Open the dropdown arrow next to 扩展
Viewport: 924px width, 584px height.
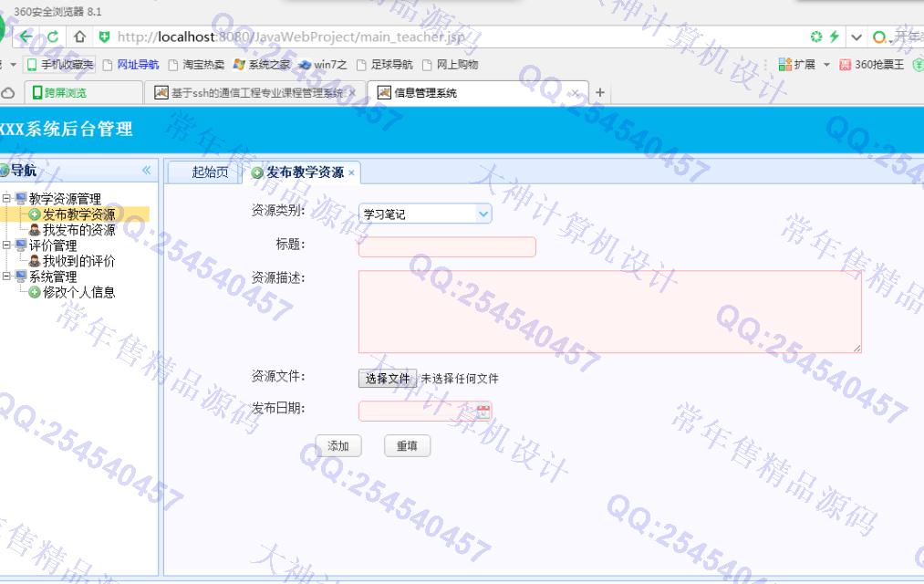(826, 64)
